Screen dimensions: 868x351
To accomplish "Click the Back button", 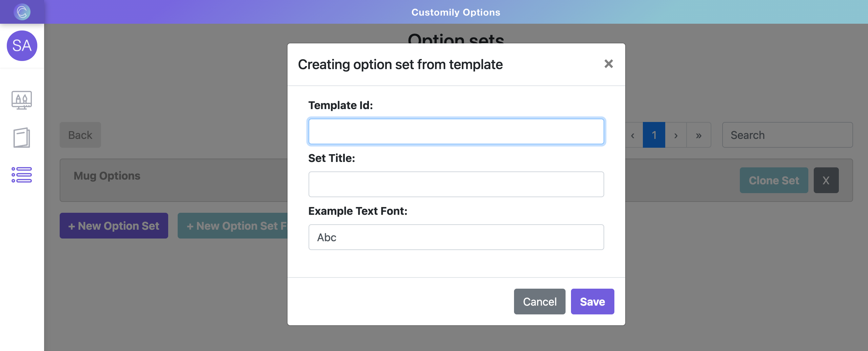I will pos(80,135).
